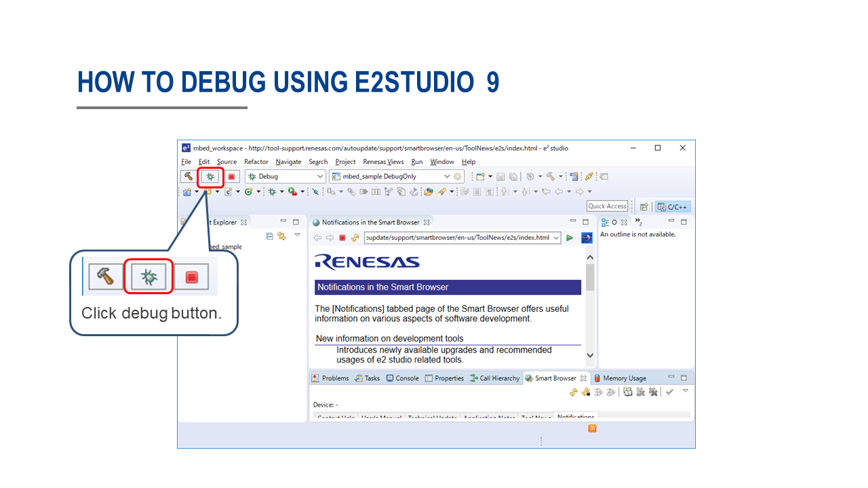Click "An outline is not available." text
This screenshot has width=868, height=488.
pyautogui.click(x=638, y=235)
